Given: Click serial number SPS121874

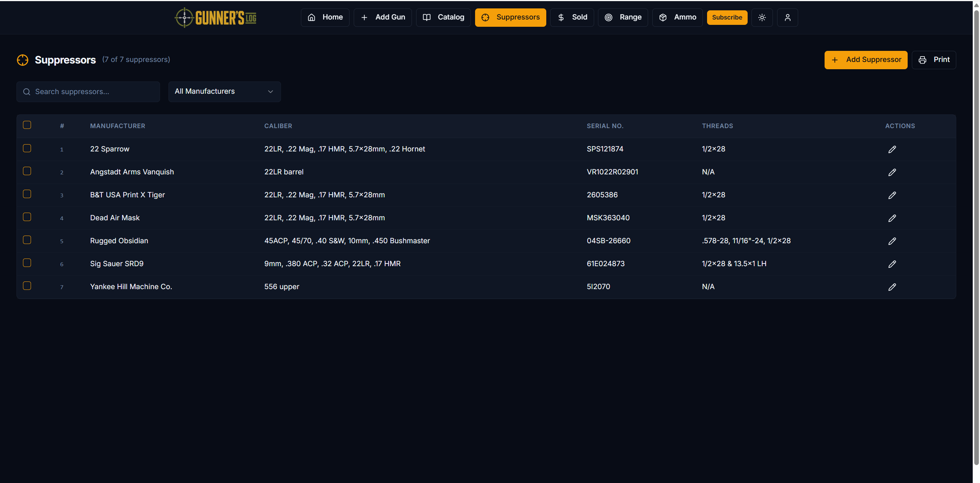Looking at the screenshot, I should pyautogui.click(x=605, y=149).
